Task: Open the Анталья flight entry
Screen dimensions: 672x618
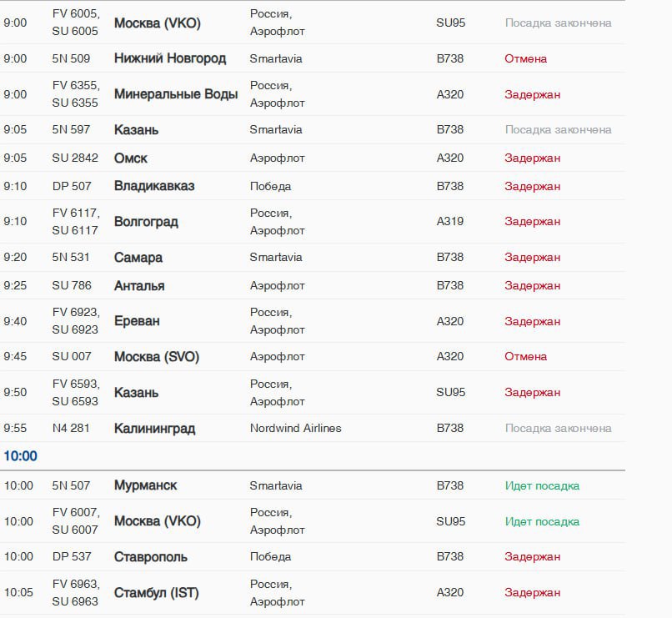Action: (139, 285)
